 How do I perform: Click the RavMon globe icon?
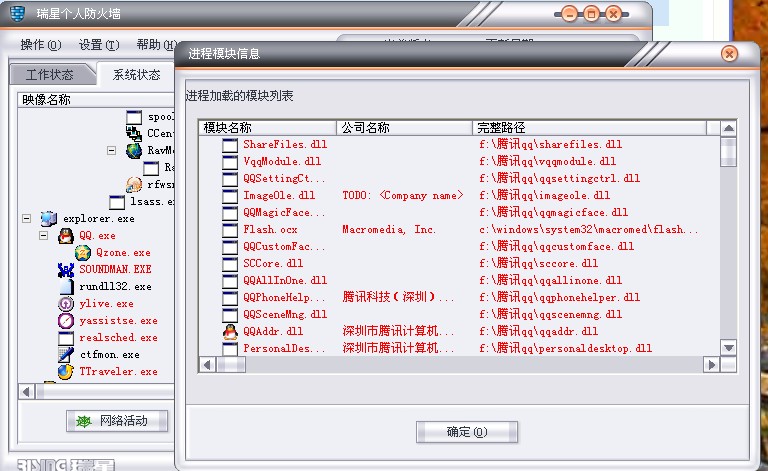pyautogui.click(x=134, y=150)
